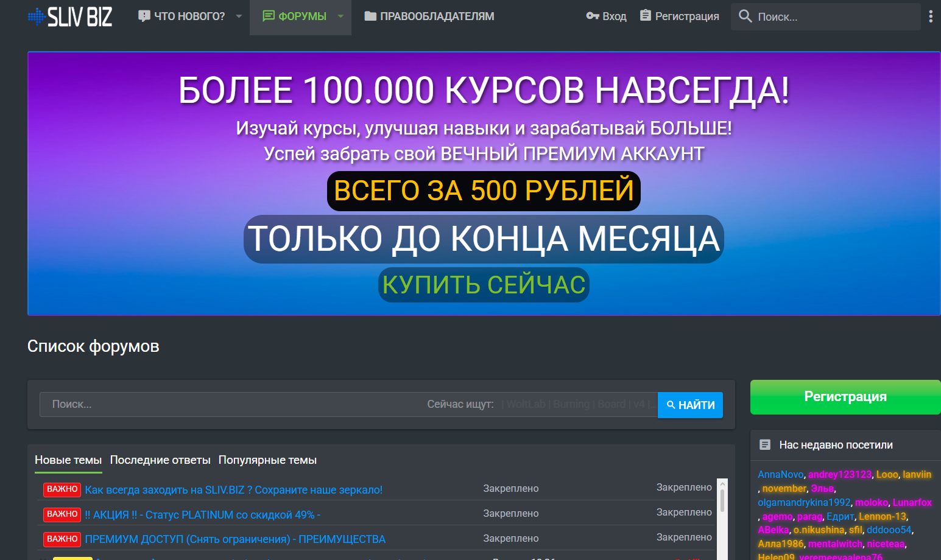Click the document icon beside Нас недавно посетили
This screenshot has width=941, height=560.
(765, 445)
